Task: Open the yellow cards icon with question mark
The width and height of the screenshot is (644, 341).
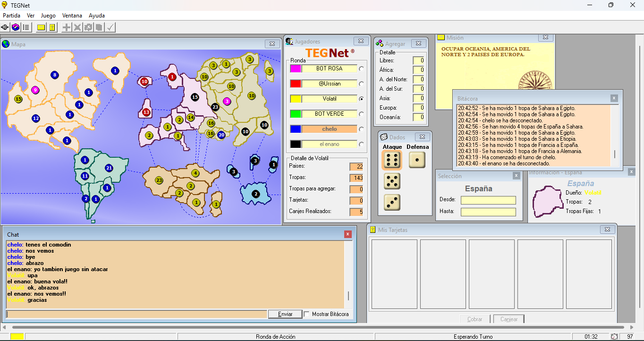Action: tap(52, 27)
